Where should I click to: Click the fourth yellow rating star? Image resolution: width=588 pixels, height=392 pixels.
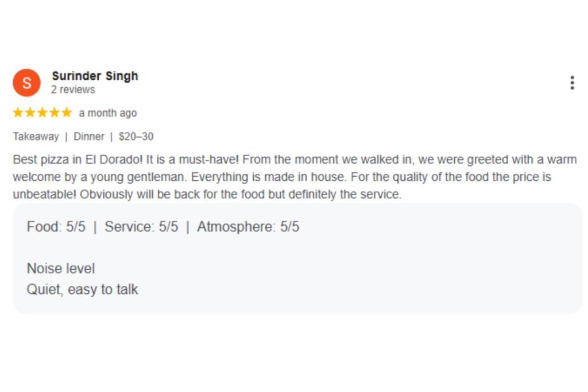tap(54, 112)
